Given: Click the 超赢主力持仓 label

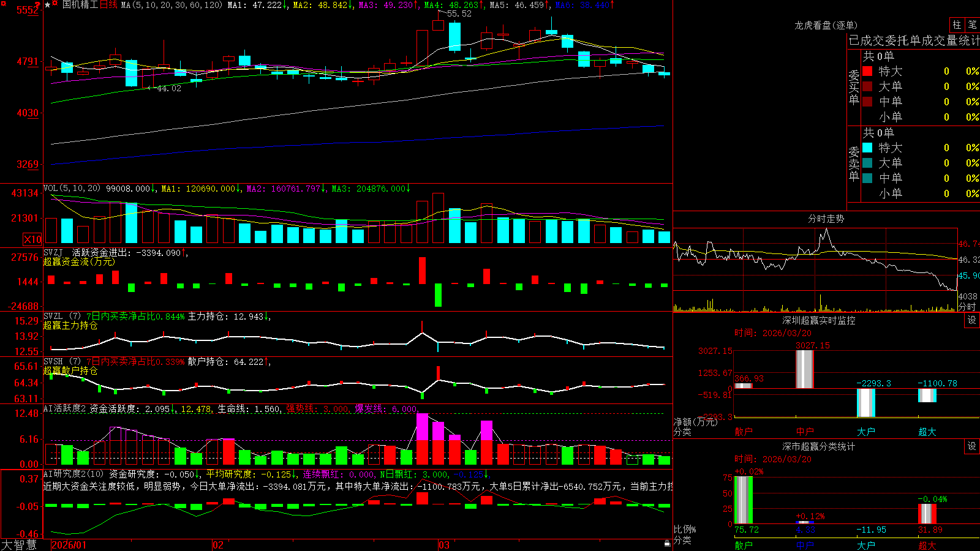Looking at the screenshot, I should pos(70,325).
